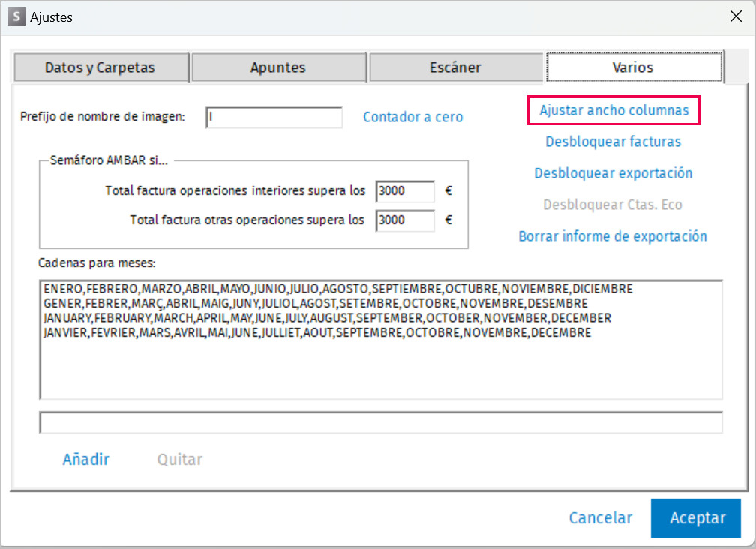Screen dimensions: 756x549
Task: Cancel the settings dialog
Action: [x=600, y=517]
